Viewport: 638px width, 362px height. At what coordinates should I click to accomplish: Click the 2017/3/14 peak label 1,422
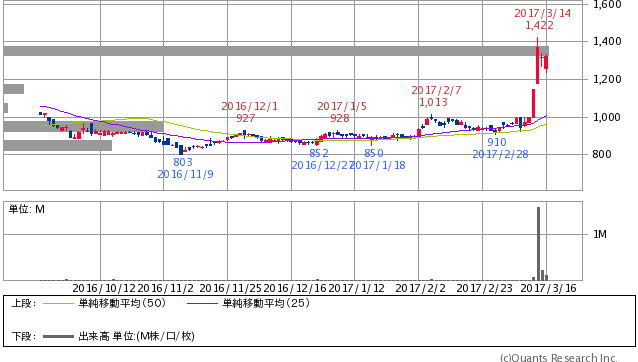539,26
